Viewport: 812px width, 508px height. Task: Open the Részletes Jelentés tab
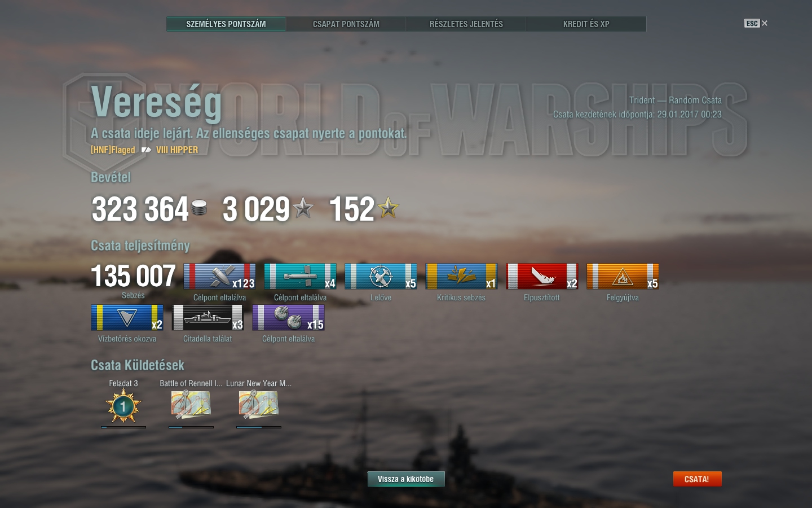coord(466,24)
